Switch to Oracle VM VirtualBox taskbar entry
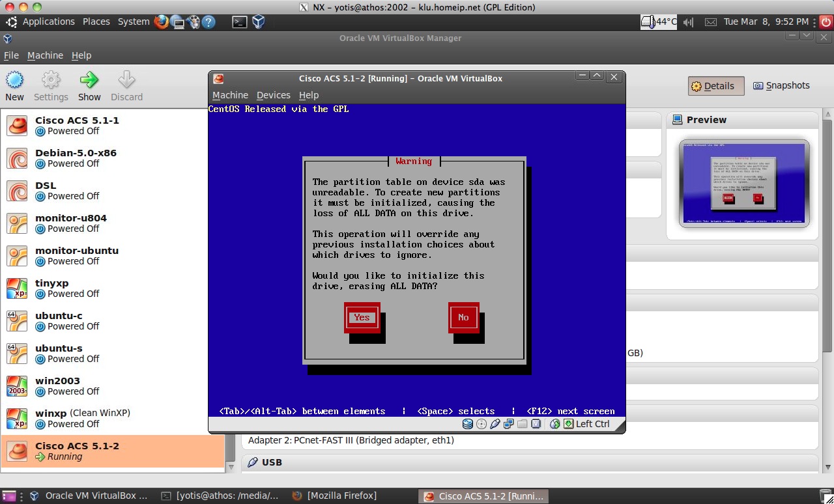The height and width of the screenshot is (504, 834). 90,496
